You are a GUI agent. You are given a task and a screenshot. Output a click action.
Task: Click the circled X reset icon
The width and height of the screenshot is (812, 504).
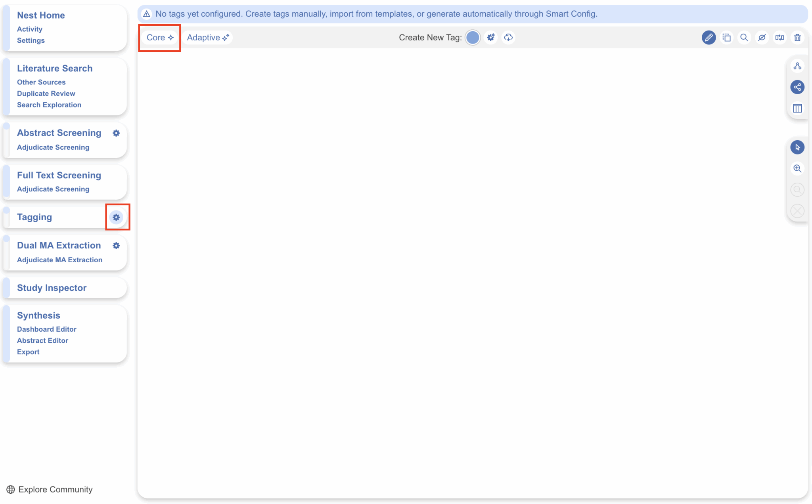[797, 211]
